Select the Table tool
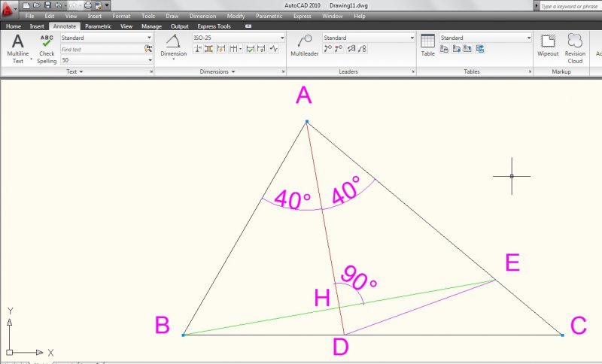 [x=427, y=45]
